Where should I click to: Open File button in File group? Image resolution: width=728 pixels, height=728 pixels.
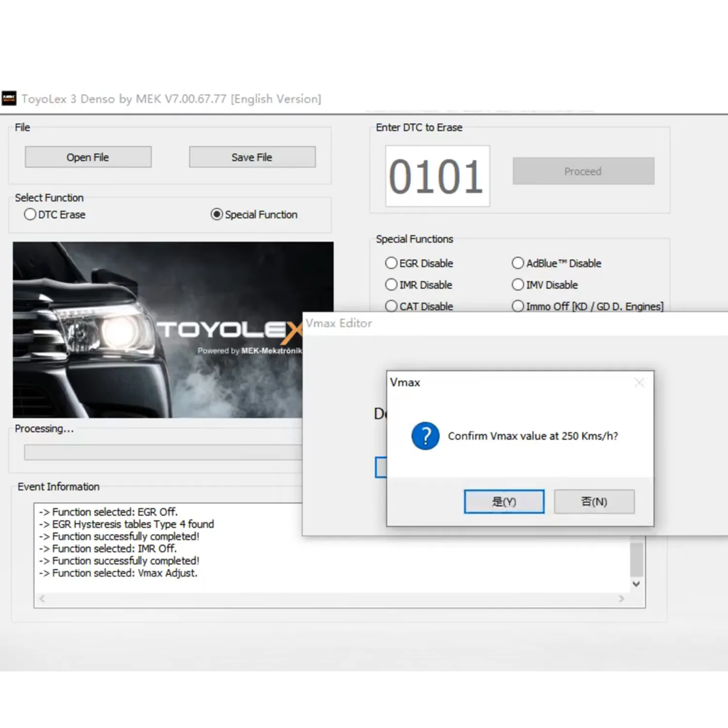(88, 157)
